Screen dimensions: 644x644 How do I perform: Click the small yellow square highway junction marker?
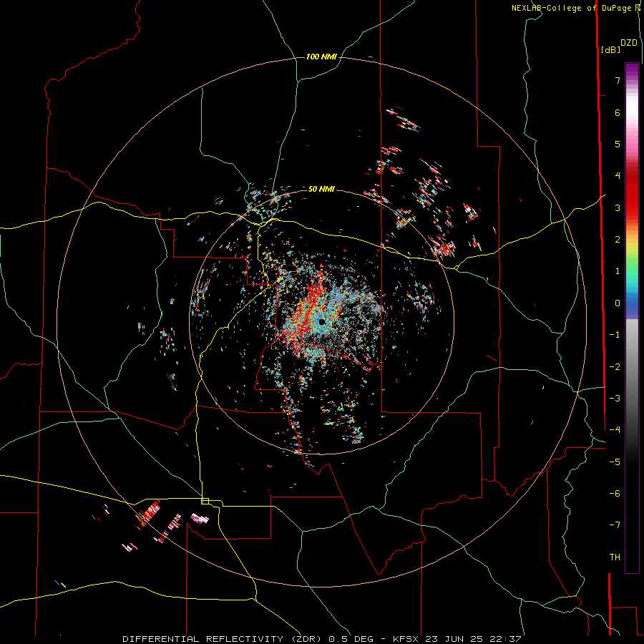205,501
